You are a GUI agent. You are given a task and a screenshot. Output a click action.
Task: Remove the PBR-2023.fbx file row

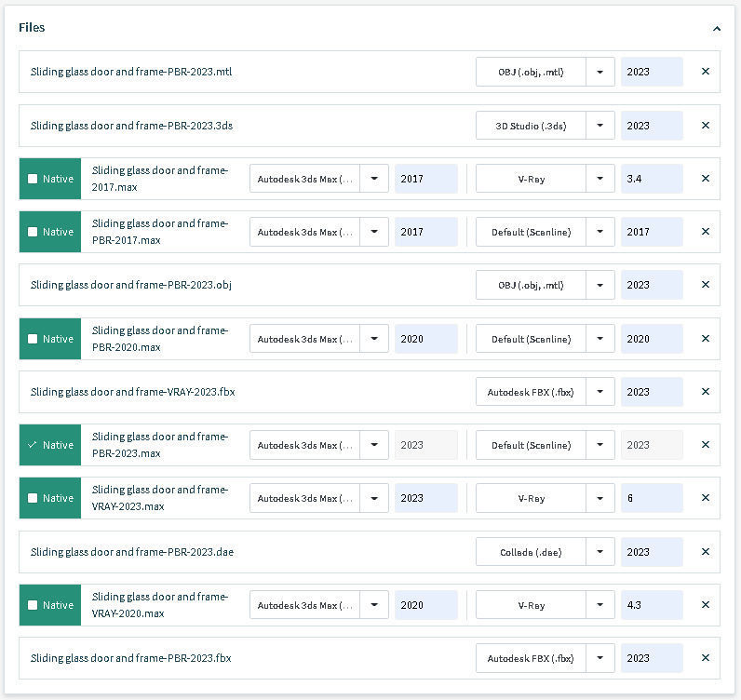705,658
